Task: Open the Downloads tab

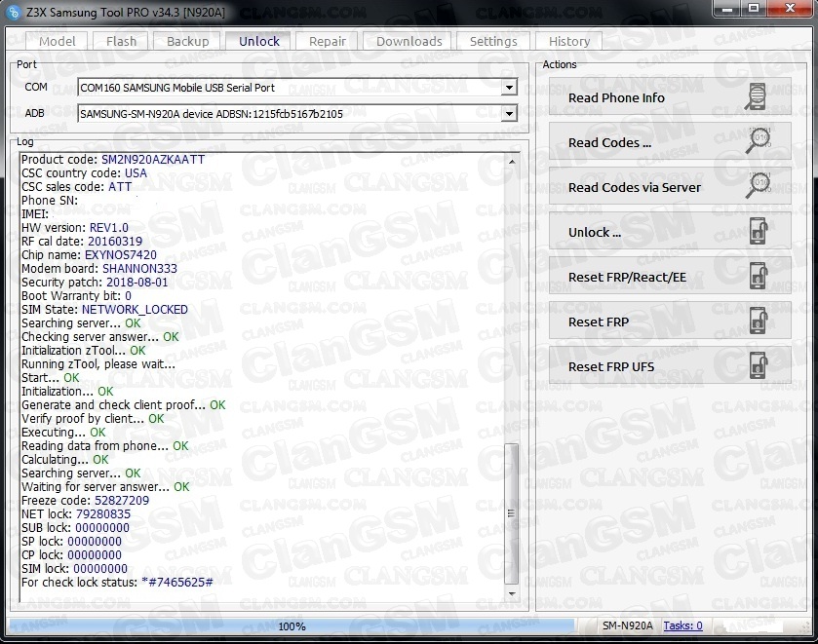Action: [x=409, y=41]
